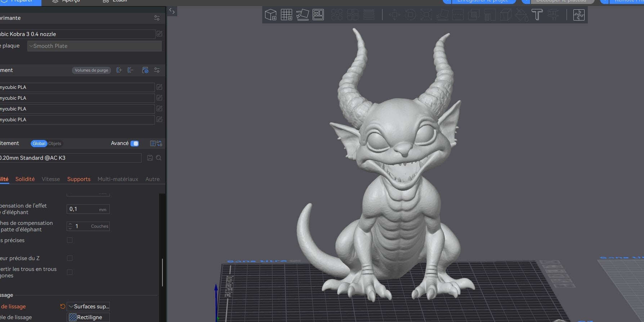Click the add filament icon
Image resolution: width=644 pixels, height=322 pixels.
pos(119,70)
